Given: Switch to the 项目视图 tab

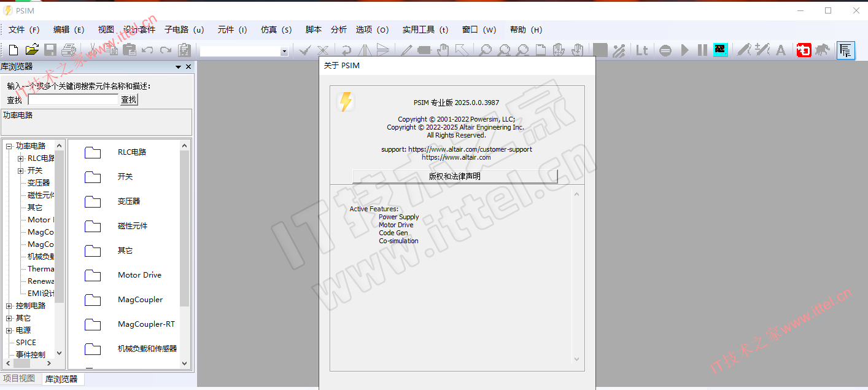Looking at the screenshot, I should coord(19,379).
